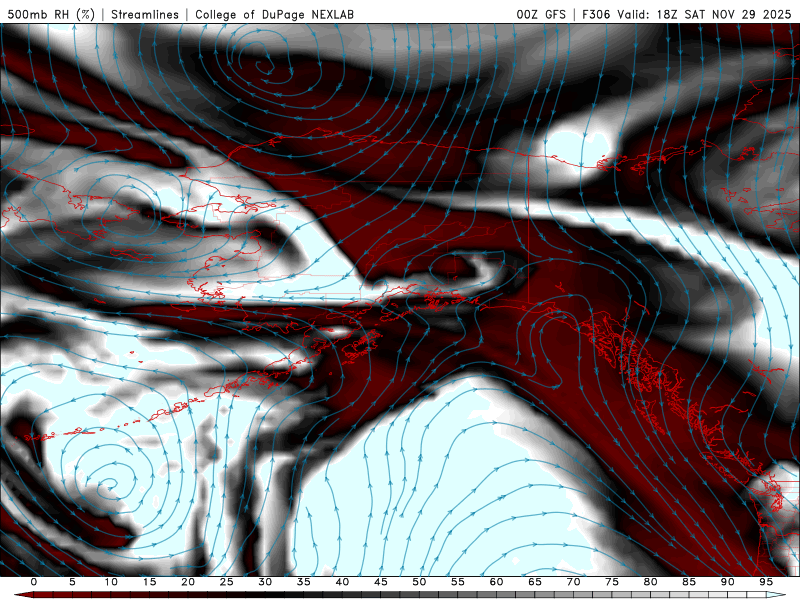Click the '55' value on the color scale
The height and width of the screenshot is (600, 800).
pos(458,582)
